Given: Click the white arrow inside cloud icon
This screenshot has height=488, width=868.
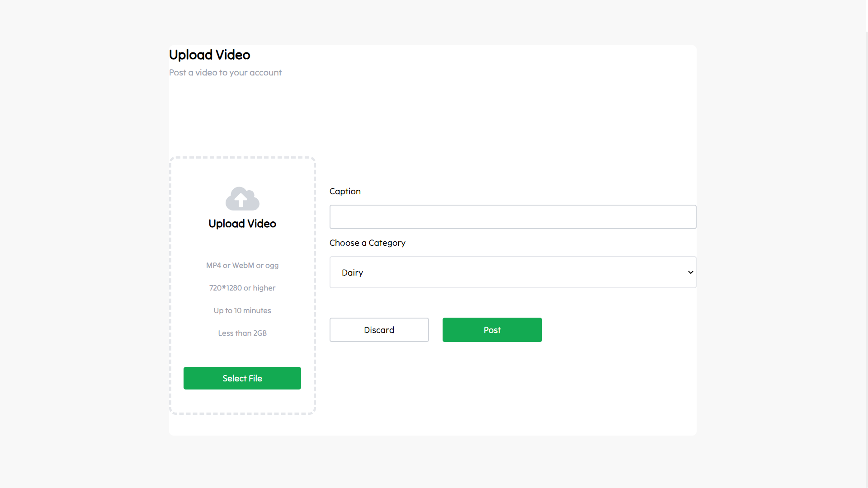Looking at the screenshot, I should (x=241, y=199).
